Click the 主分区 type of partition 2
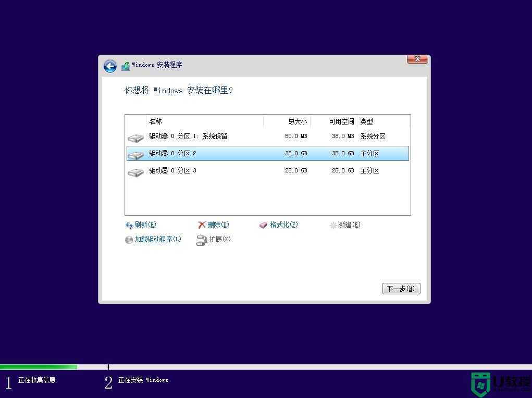Screen dimensions: 532x398 [370, 153]
